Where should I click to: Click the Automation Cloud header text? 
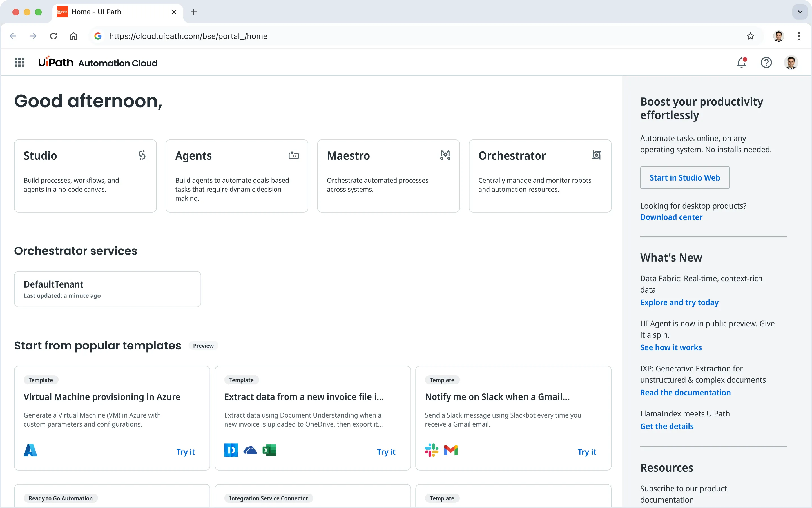(x=118, y=63)
